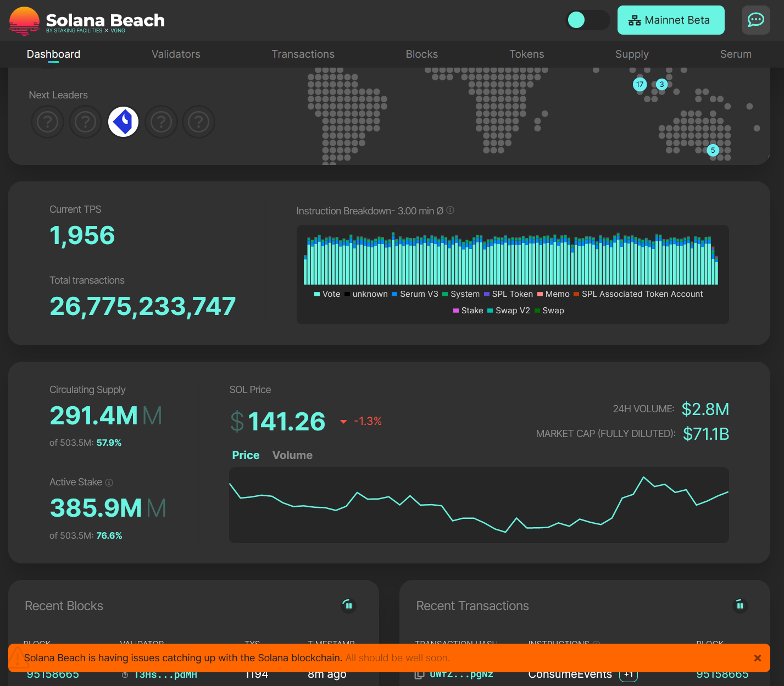The image size is (784, 686).
Task: Go to the Serum tab
Action: click(736, 54)
